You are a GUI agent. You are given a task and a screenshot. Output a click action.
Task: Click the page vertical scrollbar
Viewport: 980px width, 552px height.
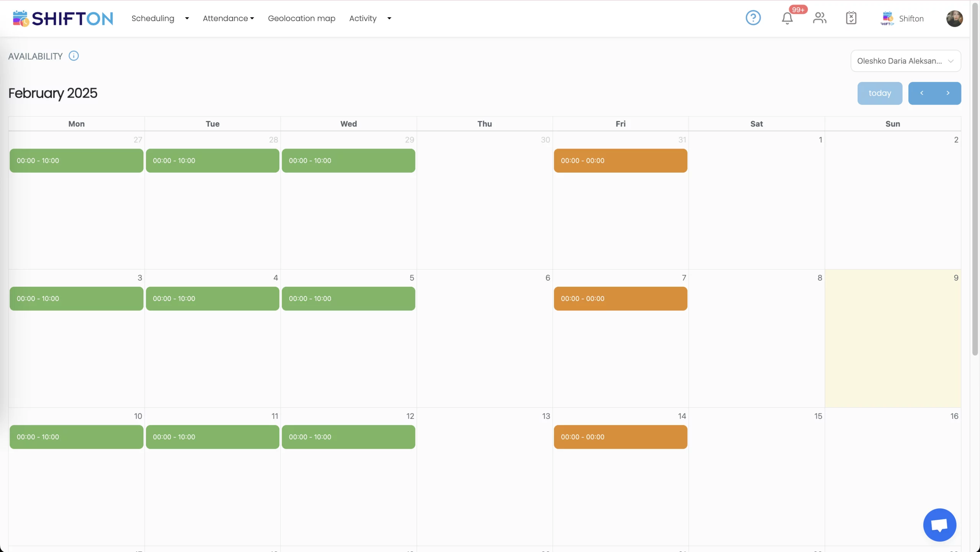pos(975,179)
